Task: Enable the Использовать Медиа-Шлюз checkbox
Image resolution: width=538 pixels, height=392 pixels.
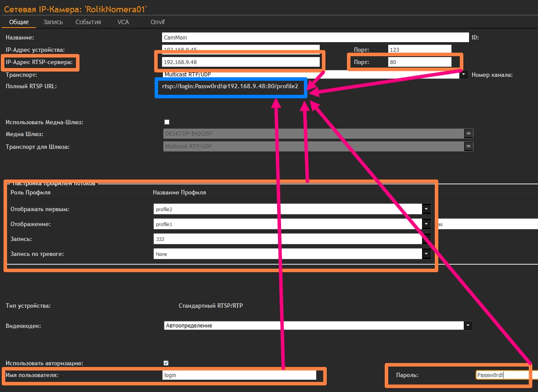Action: point(166,122)
